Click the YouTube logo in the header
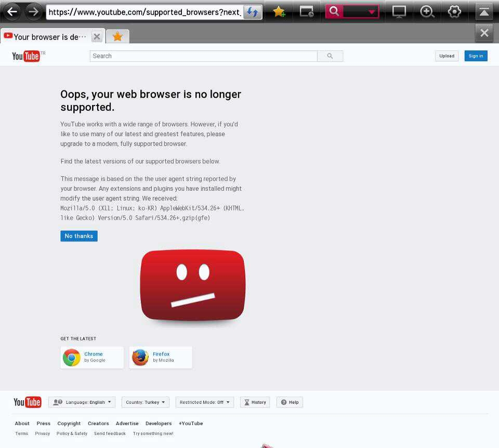This screenshot has height=448, width=499. point(26,56)
